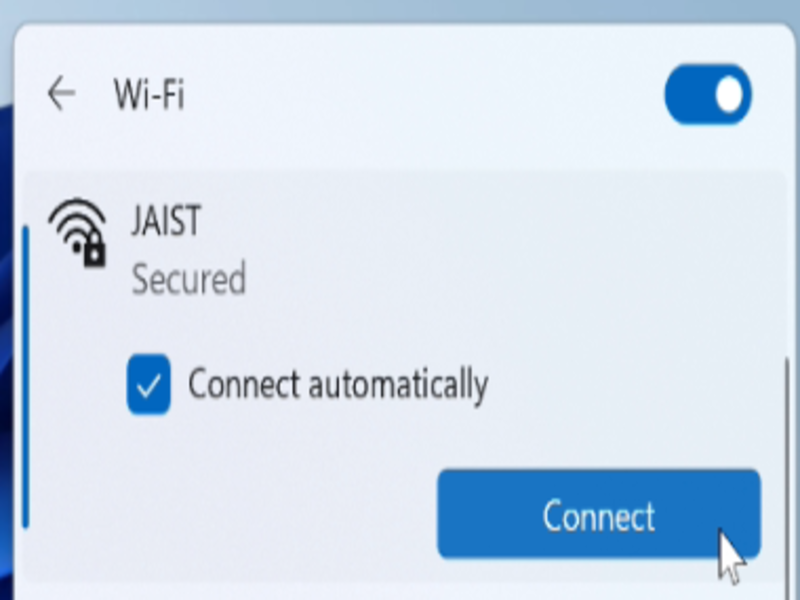This screenshot has width=800, height=600.
Task: Click the padlock badge on the signal icon
Action: 94,250
